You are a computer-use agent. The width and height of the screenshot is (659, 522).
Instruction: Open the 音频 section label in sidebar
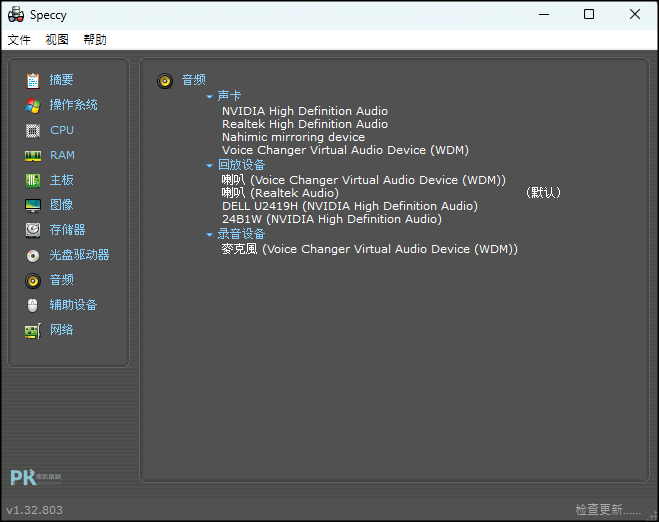click(x=61, y=279)
